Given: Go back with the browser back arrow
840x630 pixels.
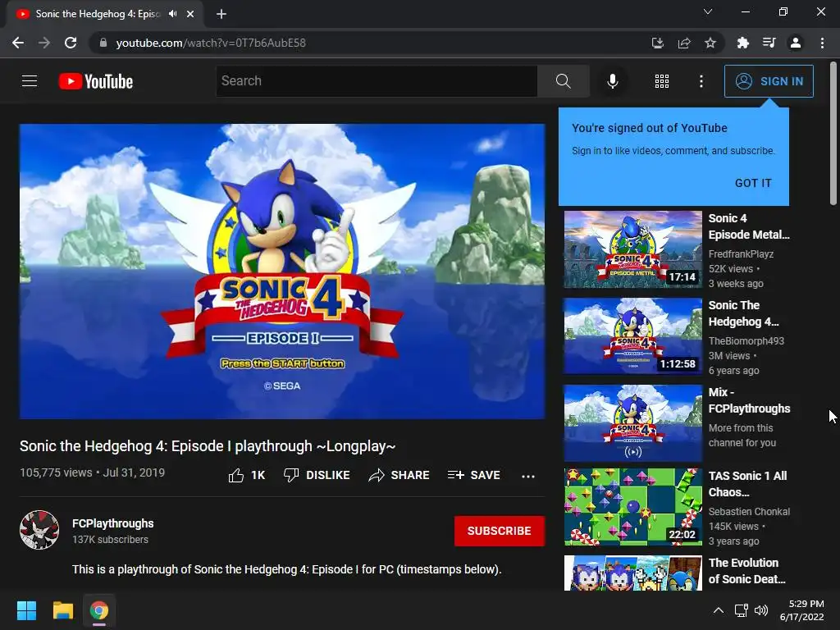Looking at the screenshot, I should tap(18, 43).
